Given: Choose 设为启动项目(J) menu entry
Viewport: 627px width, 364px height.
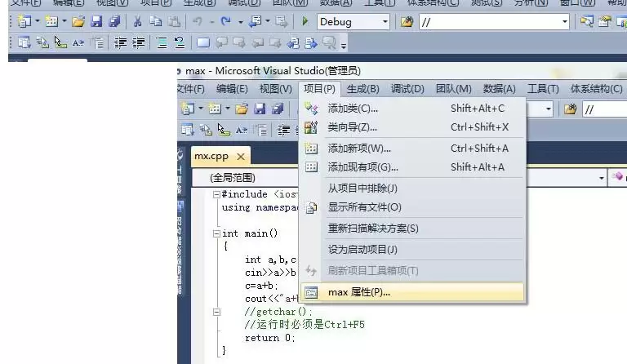Looking at the screenshot, I should 412,249.
